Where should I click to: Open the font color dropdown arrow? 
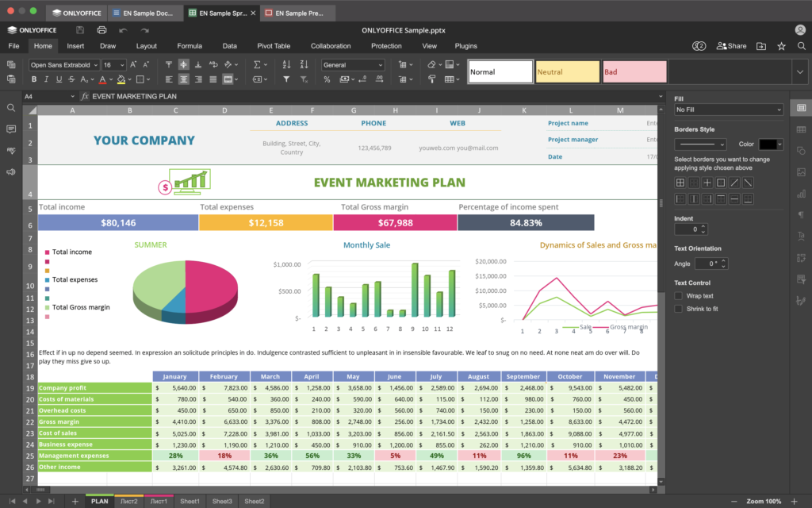click(111, 80)
